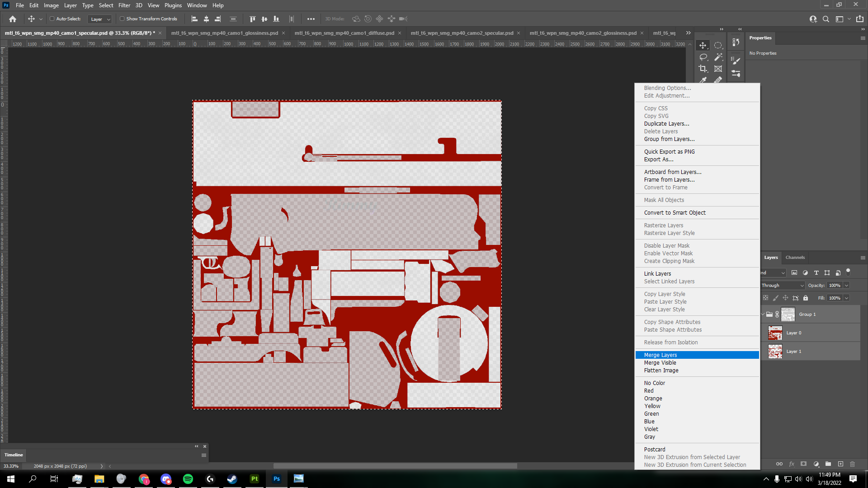
Task: Enable Show Transform Controls checkbox
Action: 122,19
